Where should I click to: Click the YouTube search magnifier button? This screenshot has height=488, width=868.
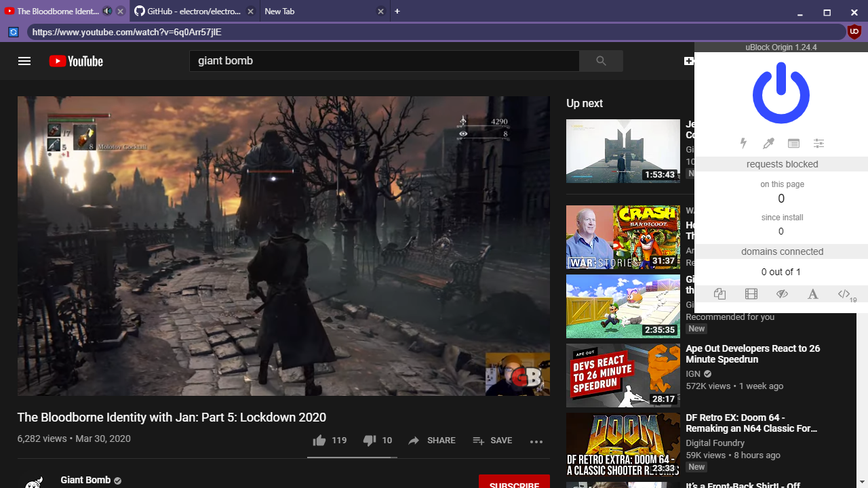[601, 61]
